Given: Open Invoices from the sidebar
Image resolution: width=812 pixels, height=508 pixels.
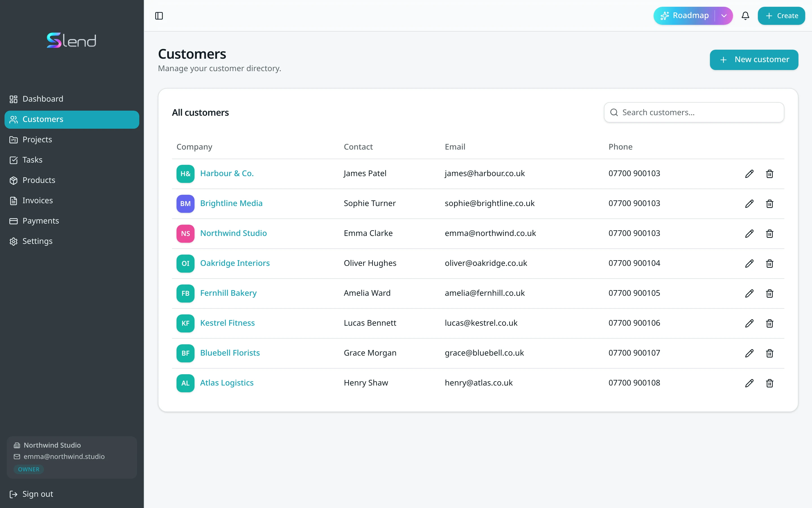Looking at the screenshot, I should coord(72,201).
